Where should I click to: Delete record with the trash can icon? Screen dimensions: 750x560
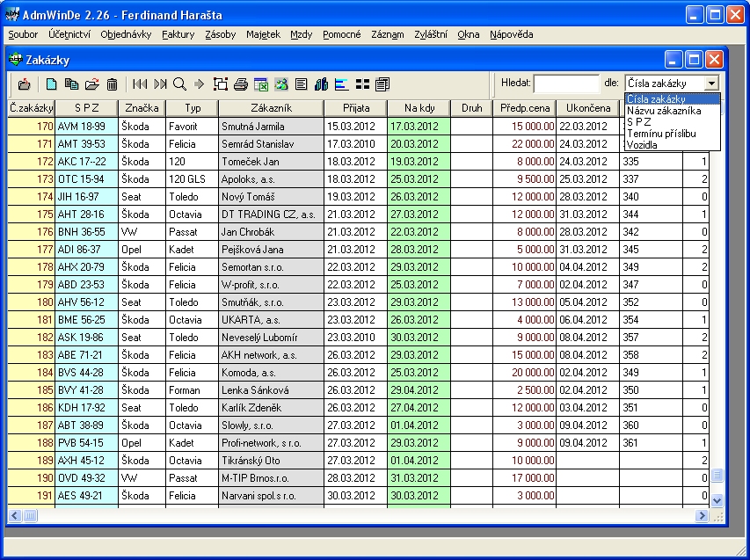tap(112, 84)
